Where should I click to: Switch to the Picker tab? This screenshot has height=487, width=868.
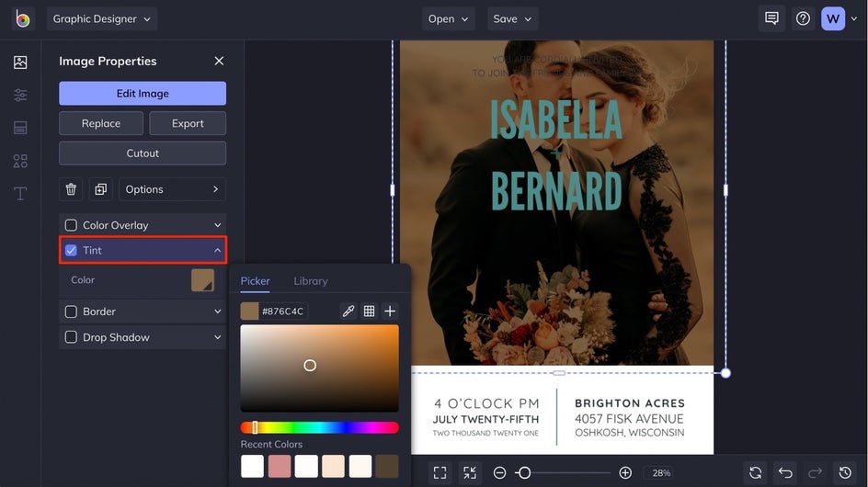tap(256, 281)
